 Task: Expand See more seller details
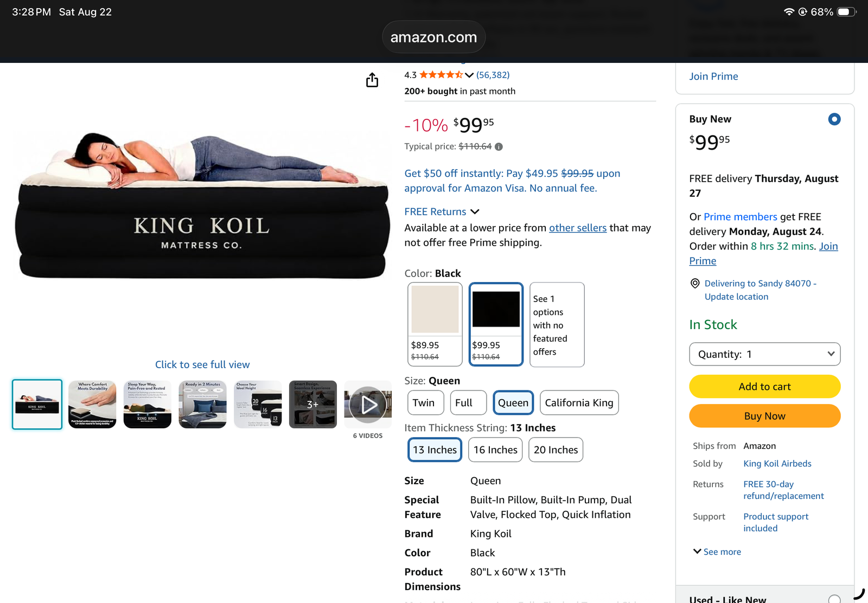coord(717,551)
